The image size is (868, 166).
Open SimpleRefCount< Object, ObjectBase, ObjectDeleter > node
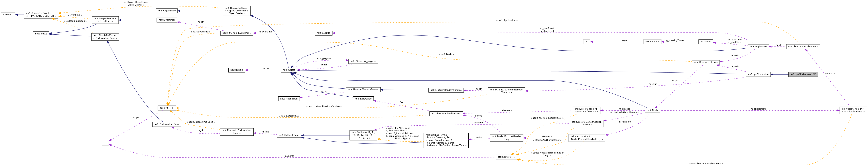237,11
